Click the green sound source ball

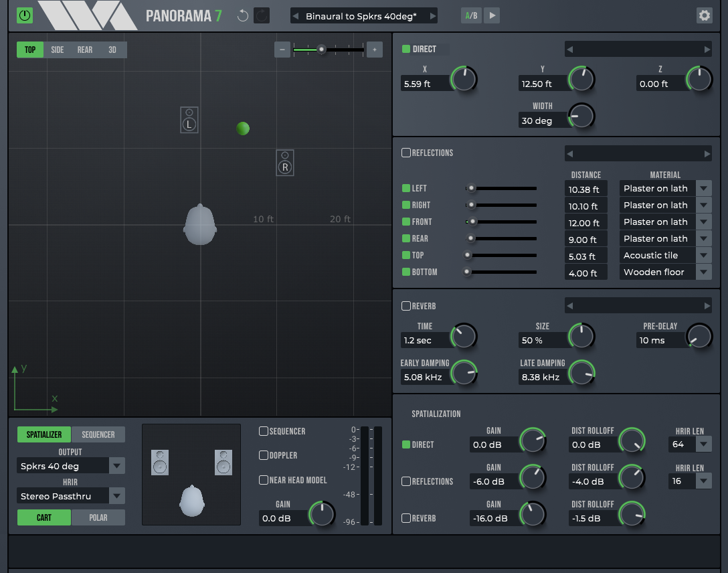(243, 128)
